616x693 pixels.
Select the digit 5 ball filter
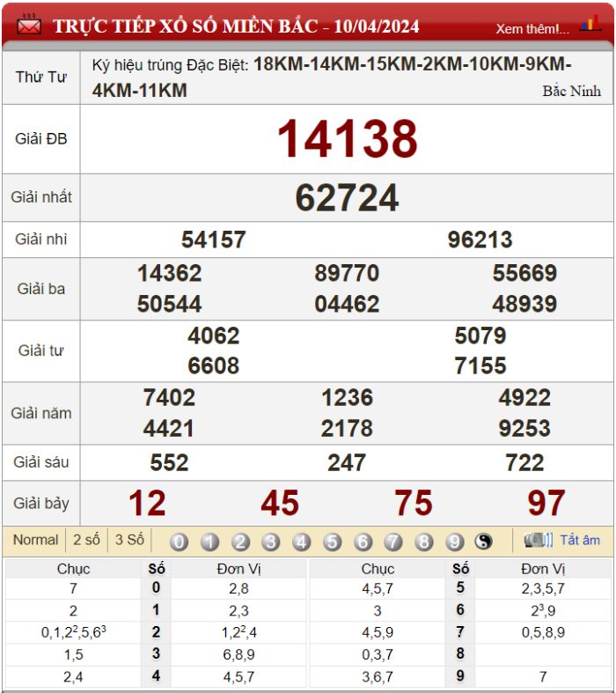[x=332, y=542]
